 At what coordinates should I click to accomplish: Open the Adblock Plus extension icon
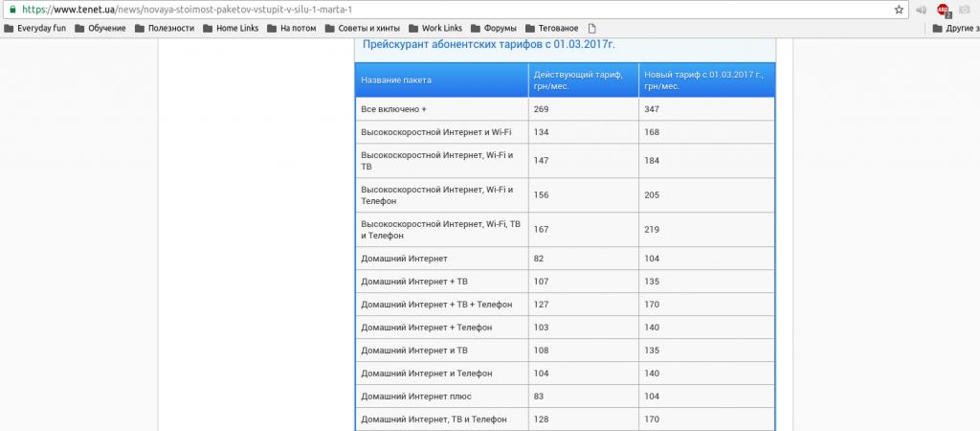(x=943, y=10)
